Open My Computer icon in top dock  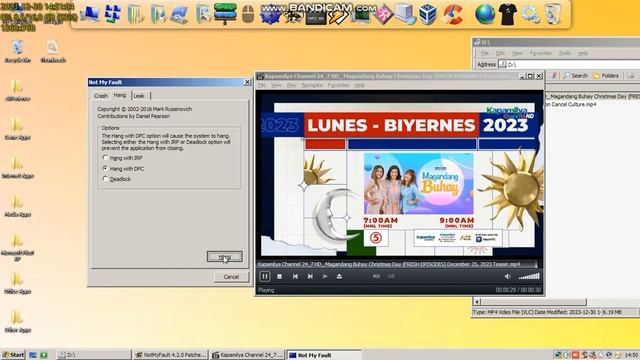pyautogui.click(x=90, y=15)
